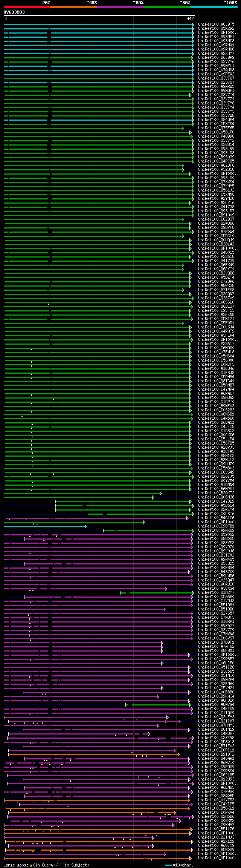Open hit UniRef100_A1X159
Viewport: 241px width, 868px height.
coord(216,841)
